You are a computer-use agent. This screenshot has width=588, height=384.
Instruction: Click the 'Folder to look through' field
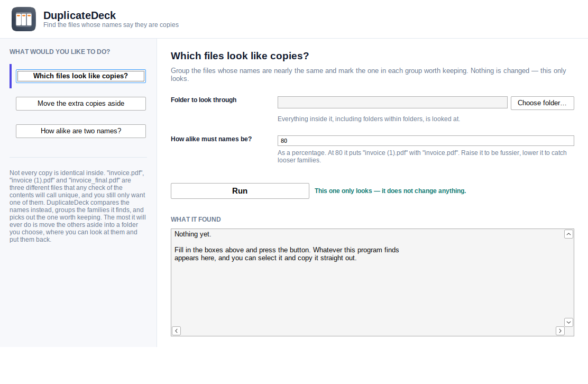pos(392,103)
